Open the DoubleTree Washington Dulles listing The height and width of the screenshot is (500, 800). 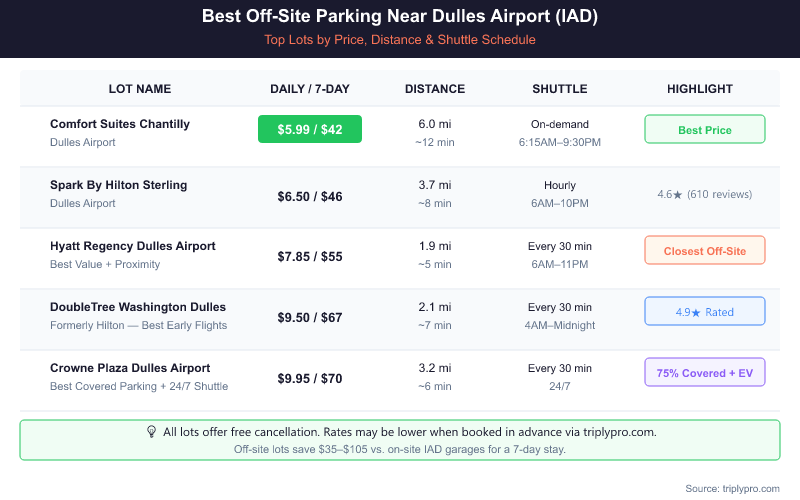[x=138, y=307]
